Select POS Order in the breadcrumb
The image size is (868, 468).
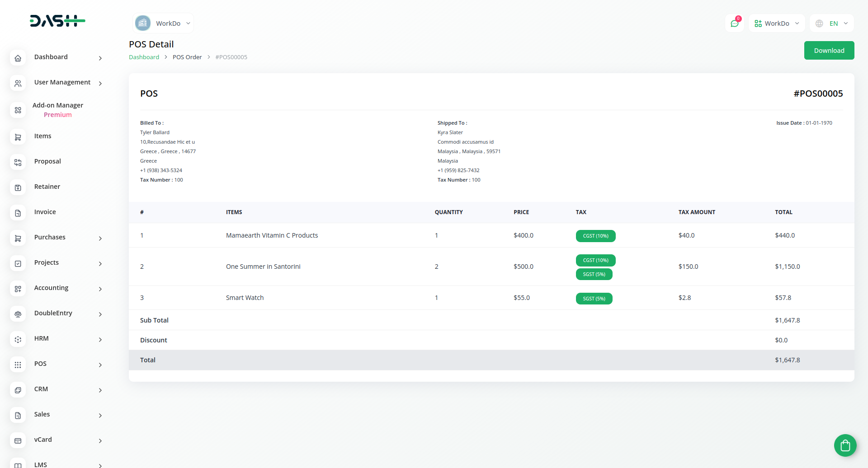tap(187, 57)
